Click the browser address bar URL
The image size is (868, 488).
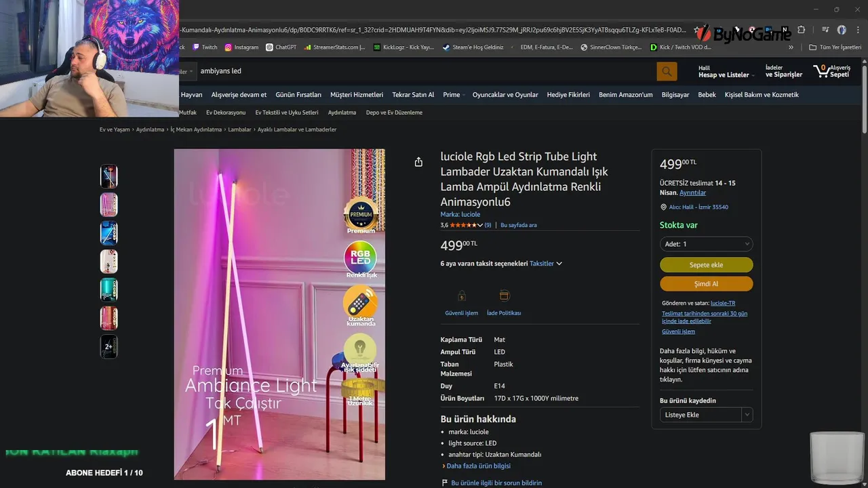coord(434,30)
